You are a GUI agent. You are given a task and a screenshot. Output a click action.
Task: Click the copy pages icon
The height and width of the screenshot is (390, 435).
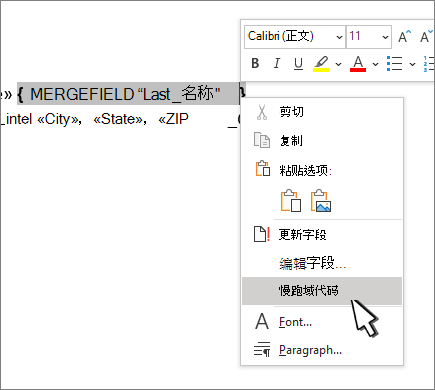[262, 140]
